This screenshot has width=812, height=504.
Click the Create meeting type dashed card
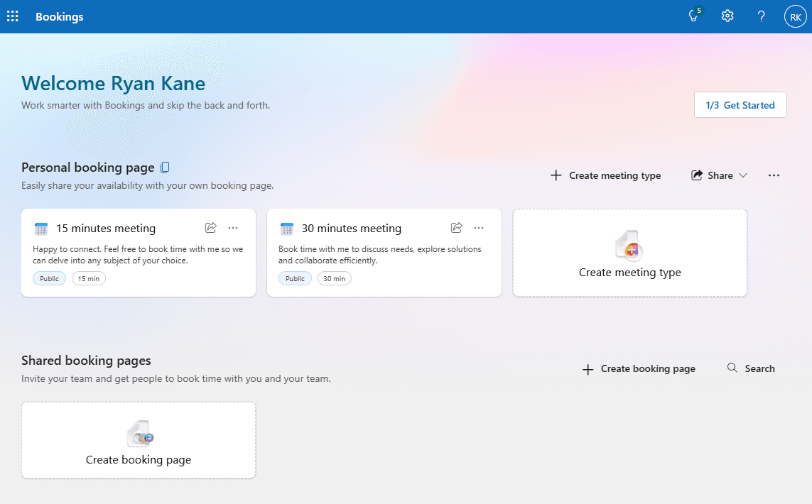(629, 253)
